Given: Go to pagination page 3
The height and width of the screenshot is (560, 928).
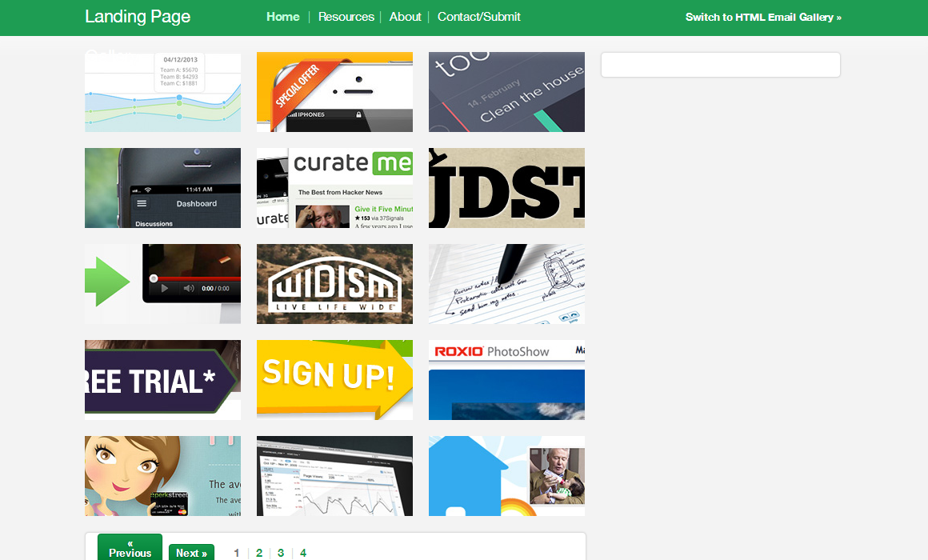Looking at the screenshot, I should click(x=281, y=553).
